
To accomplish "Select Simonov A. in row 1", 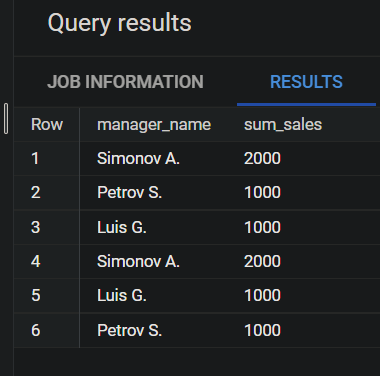I will pyautogui.click(x=138, y=158).
